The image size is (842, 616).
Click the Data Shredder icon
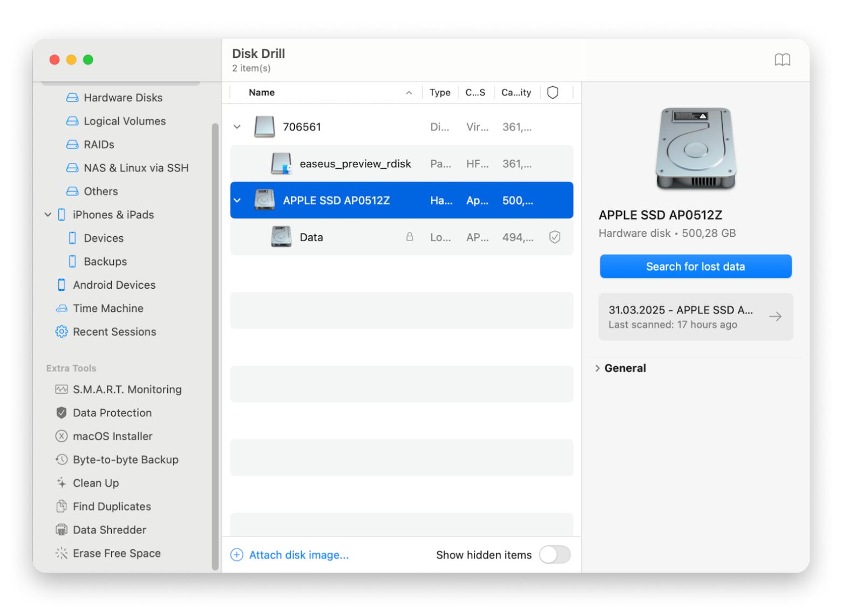point(62,530)
